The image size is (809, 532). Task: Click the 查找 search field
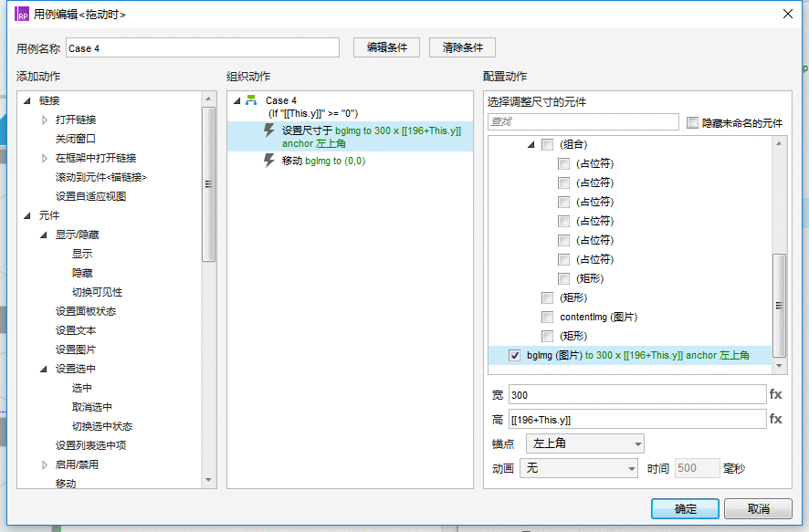(583, 121)
